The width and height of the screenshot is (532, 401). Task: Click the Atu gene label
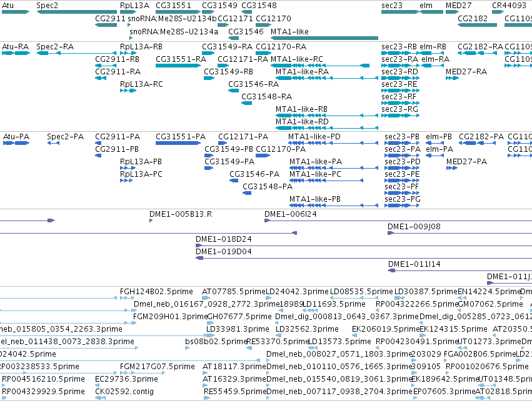click(x=8, y=6)
